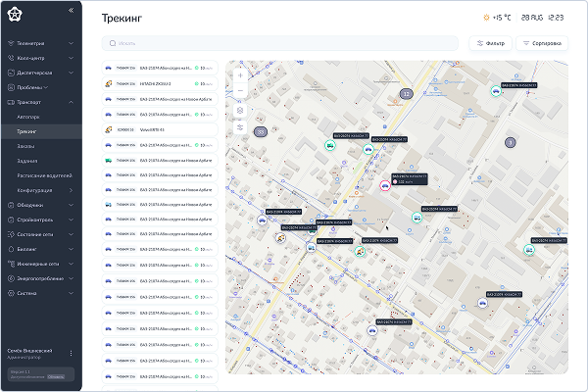This screenshot has width=588, height=392.
Task: Select the pink vehicle marker on map
Action: 385,185
